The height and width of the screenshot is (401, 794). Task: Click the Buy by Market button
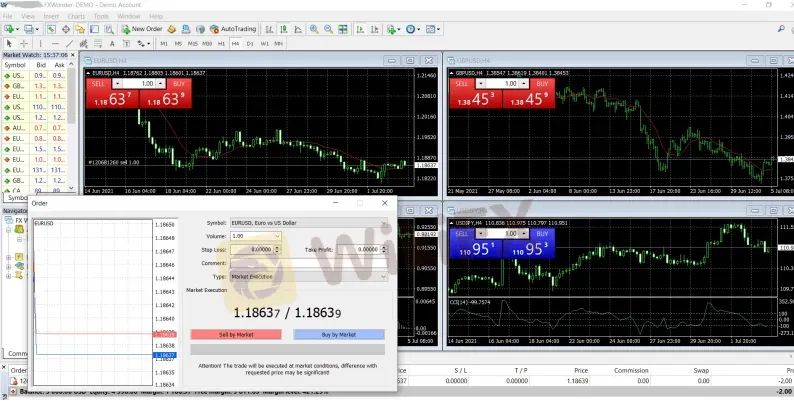[338, 335]
